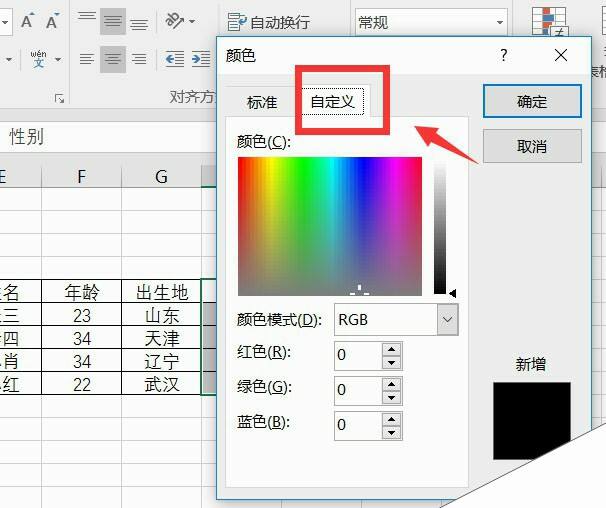Decrease the red value with down arrow

click(x=392, y=363)
